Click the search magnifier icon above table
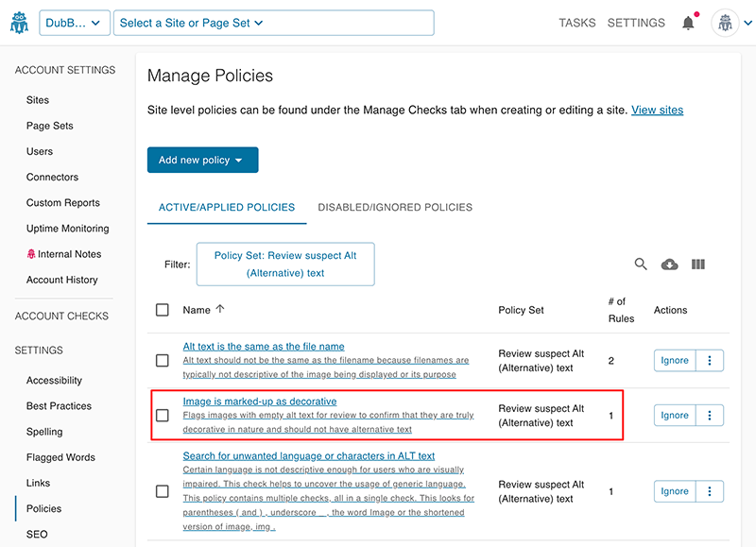The image size is (756, 547). 641,265
